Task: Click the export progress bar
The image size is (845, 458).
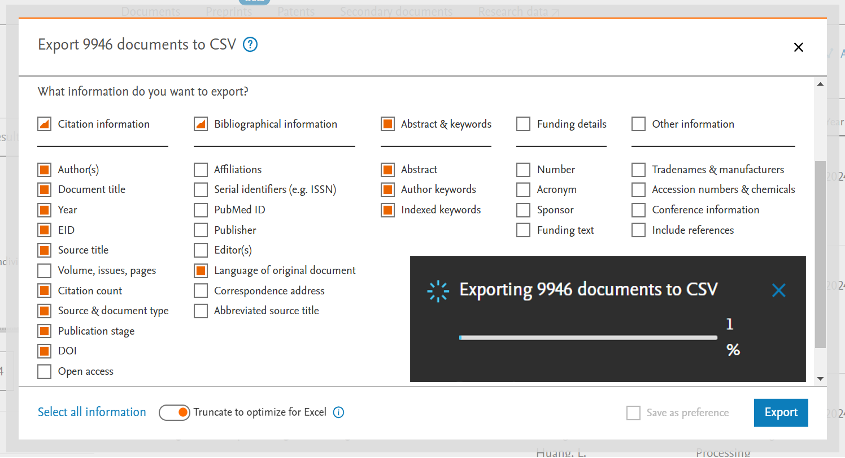Action: (587, 338)
